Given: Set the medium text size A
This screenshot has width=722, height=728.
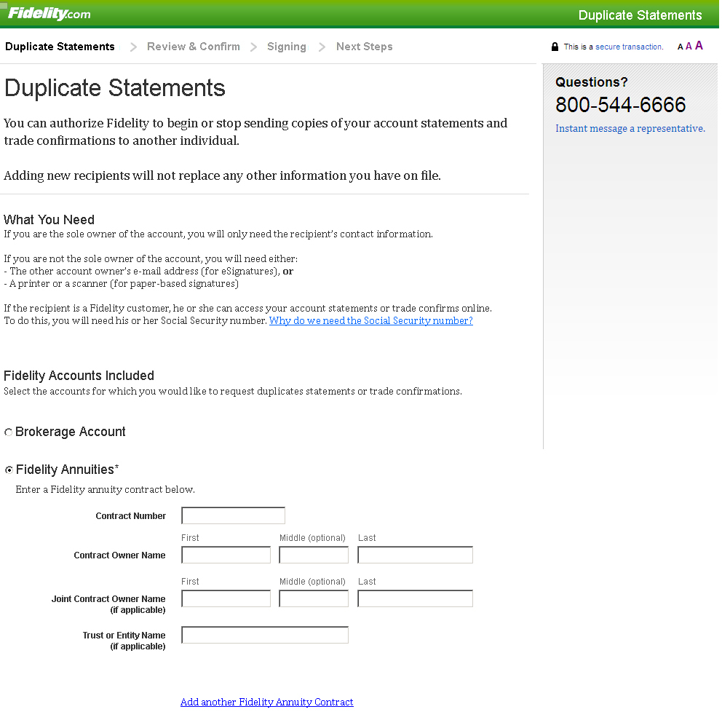Looking at the screenshot, I should pyautogui.click(x=689, y=47).
